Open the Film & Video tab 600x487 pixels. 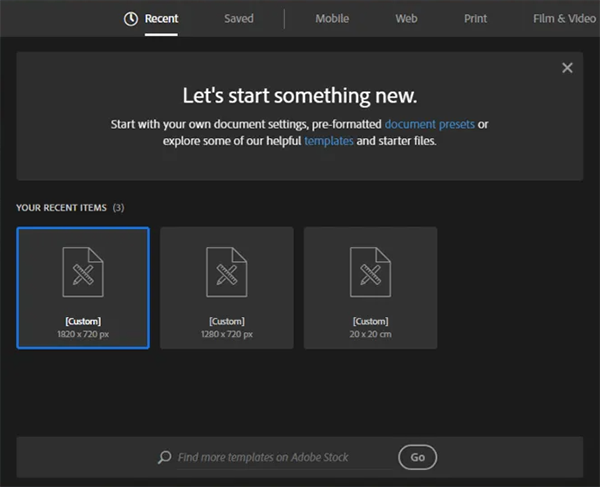[566, 18]
